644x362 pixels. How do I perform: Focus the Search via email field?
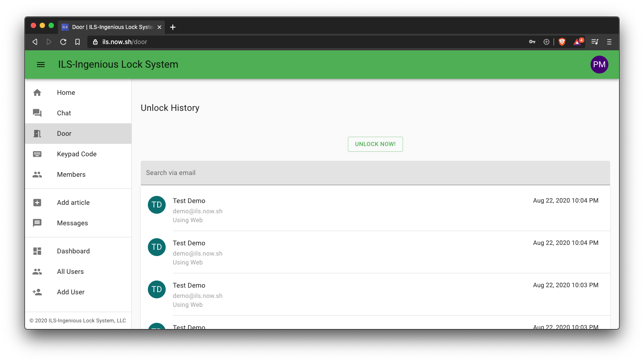tap(375, 173)
